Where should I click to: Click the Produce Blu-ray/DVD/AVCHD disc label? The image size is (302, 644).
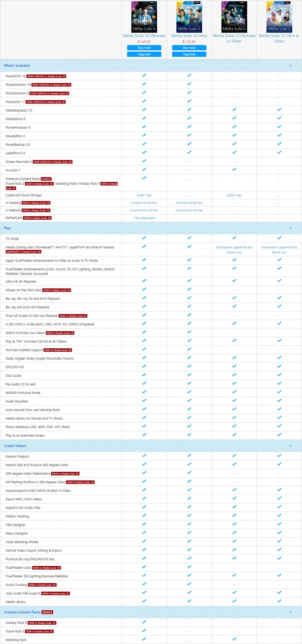click(30, 559)
